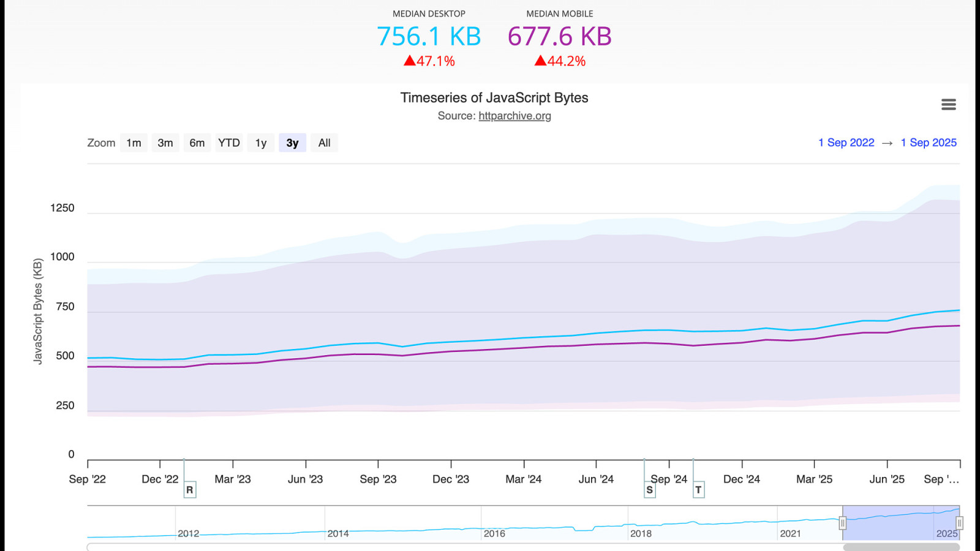Switch zoom to 1y
Image resolution: width=980 pixels, height=551 pixels.
click(x=261, y=143)
